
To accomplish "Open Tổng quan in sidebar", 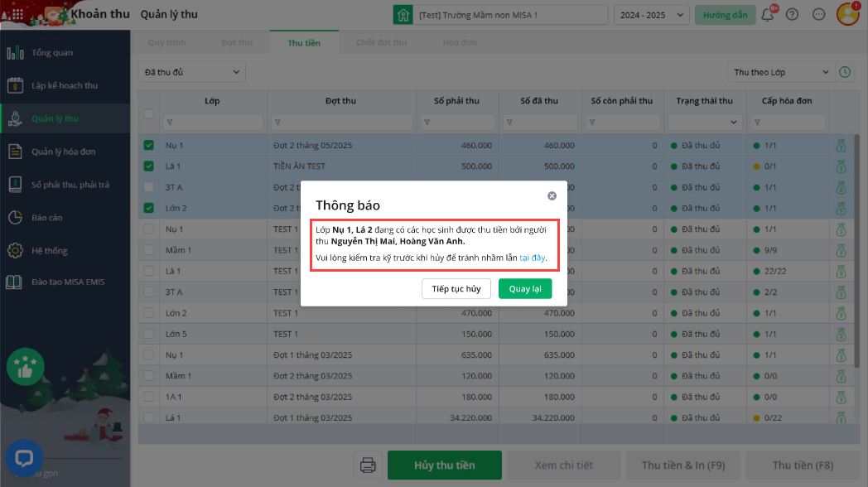I will pyautogui.click(x=65, y=52).
